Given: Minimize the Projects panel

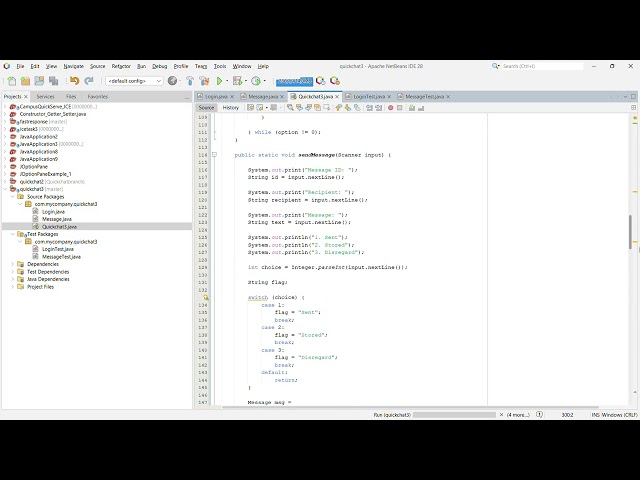Looking at the screenshot, I should pos(187,97).
